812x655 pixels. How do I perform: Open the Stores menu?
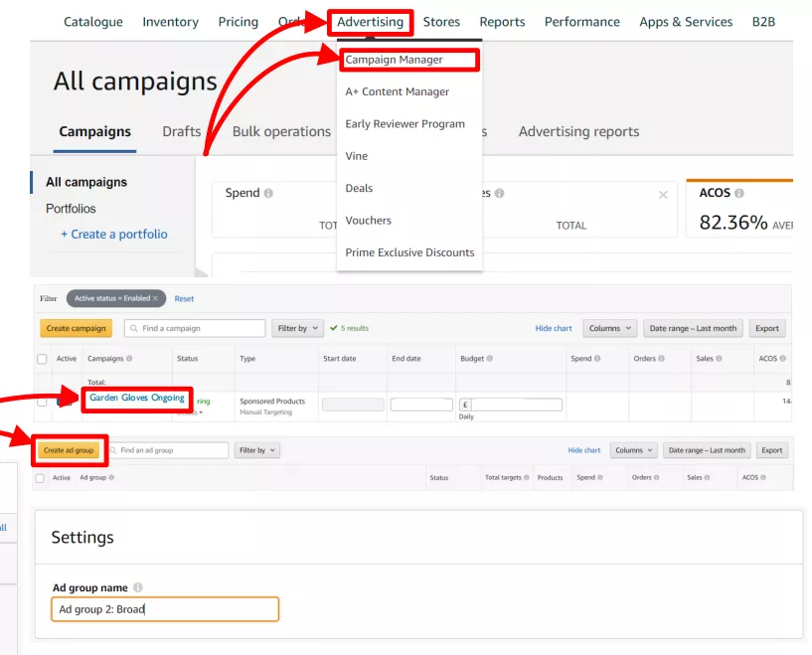(x=441, y=22)
